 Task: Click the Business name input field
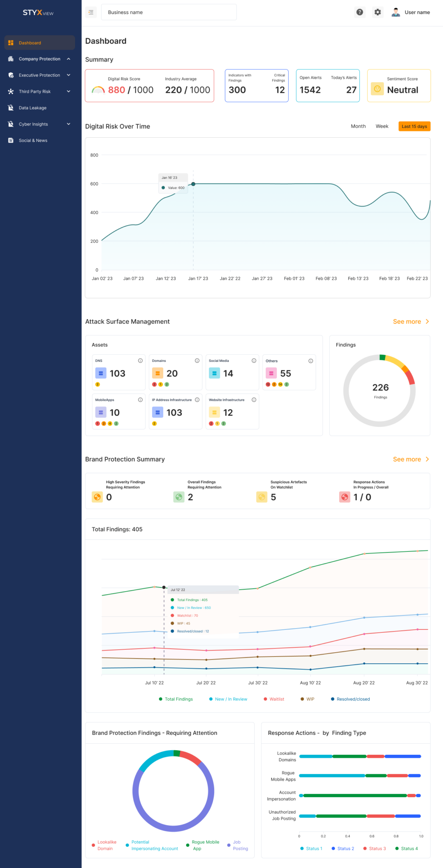(x=169, y=12)
